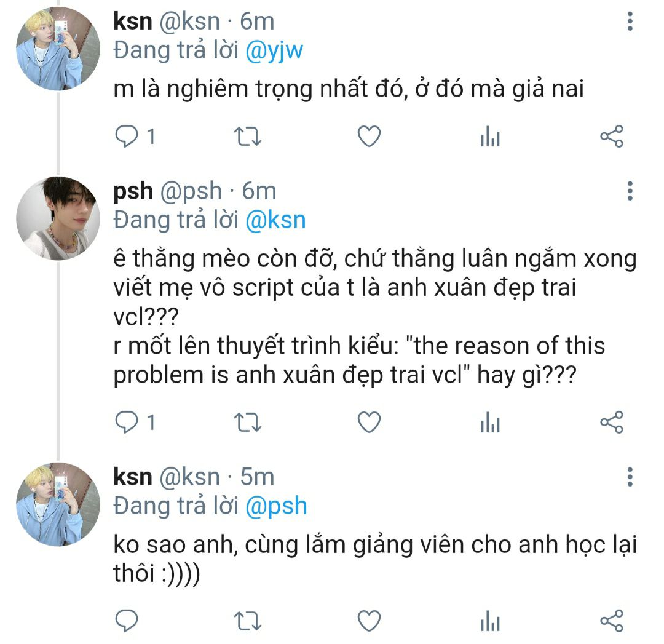
Task: Retweet ksn's first reply about giả nai
Action: [x=248, y=137]
